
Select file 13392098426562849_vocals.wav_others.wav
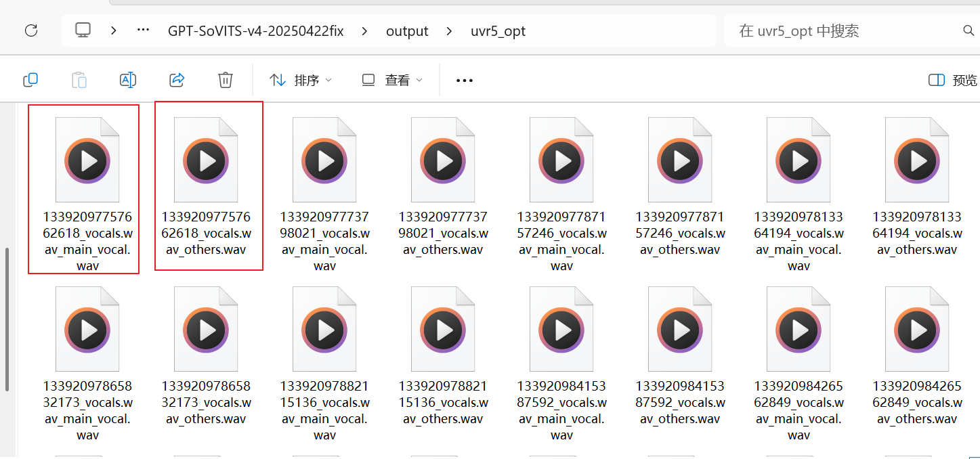pyautogui.click(x=917, y=355)
